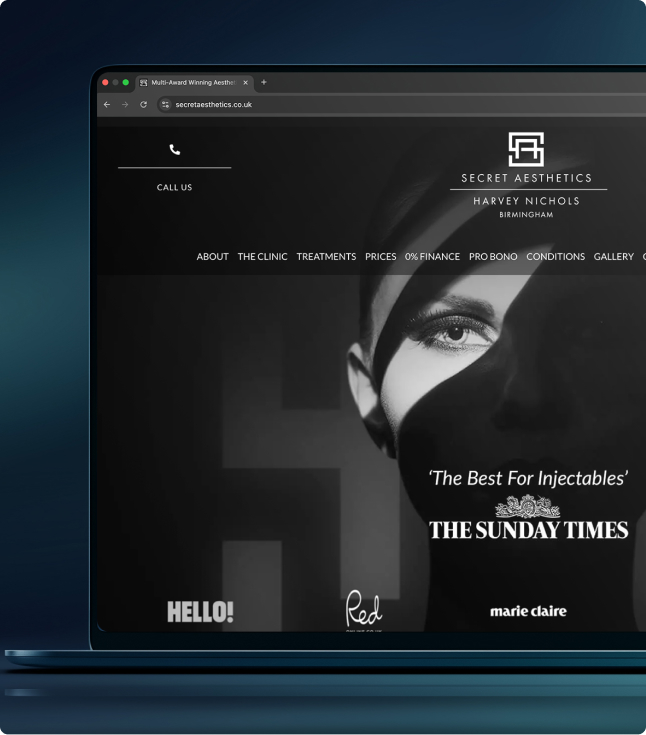Go back using the browser back arrow

[x=107, y=104]
